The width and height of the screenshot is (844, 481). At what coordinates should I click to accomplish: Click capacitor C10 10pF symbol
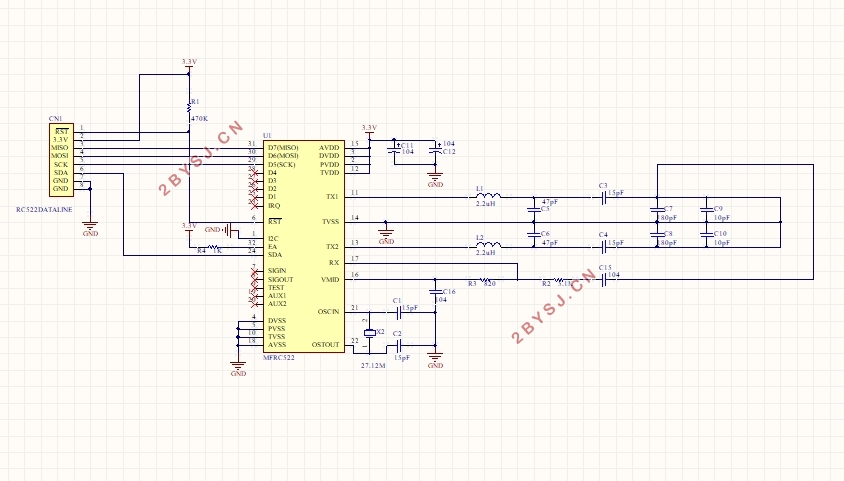click(x=707, y=235)
